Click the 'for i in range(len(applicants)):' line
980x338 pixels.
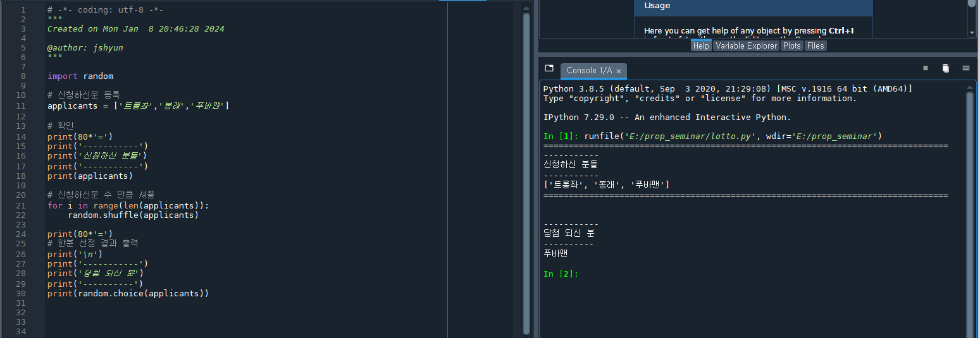(128, 205)
